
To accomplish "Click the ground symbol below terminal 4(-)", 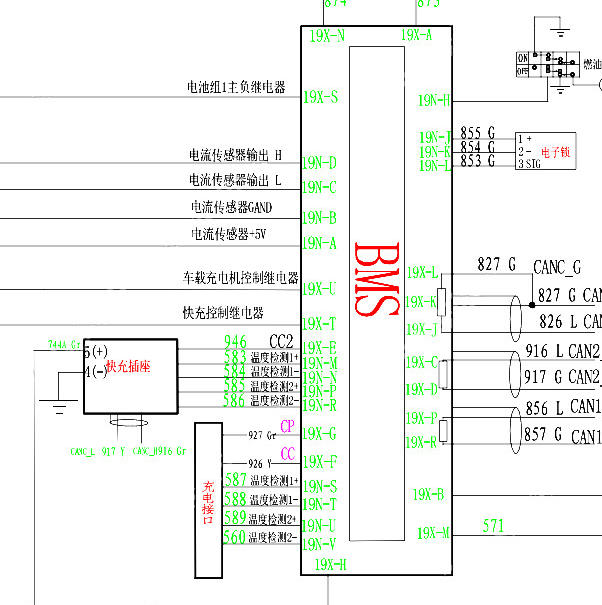I will (x=59, y=407).
